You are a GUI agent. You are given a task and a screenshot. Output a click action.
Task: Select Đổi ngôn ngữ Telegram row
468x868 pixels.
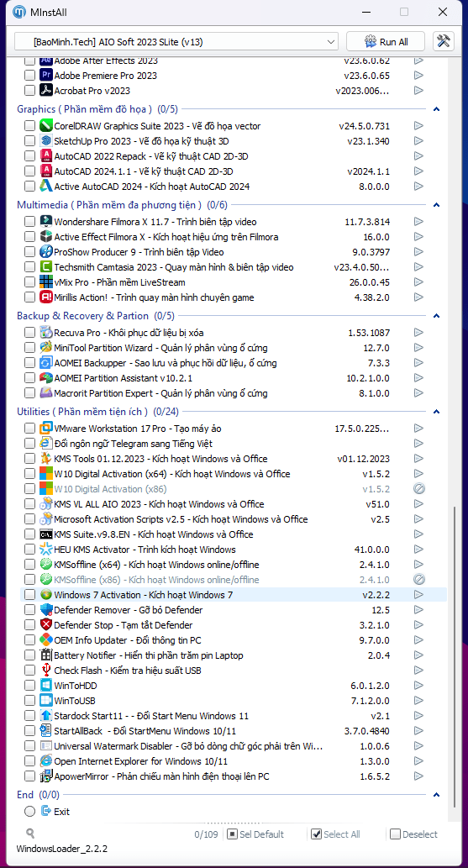click(234, 444)
